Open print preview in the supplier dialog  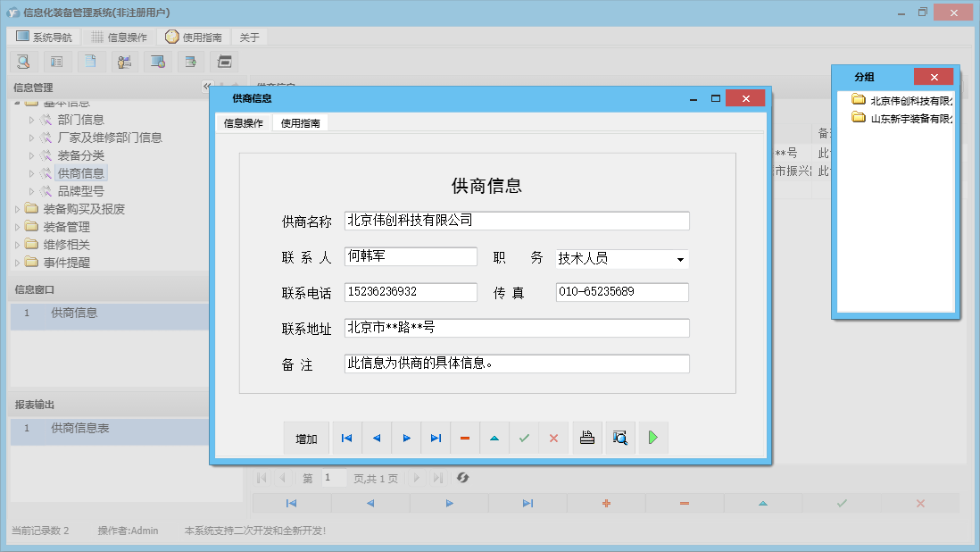coord(619,438)
